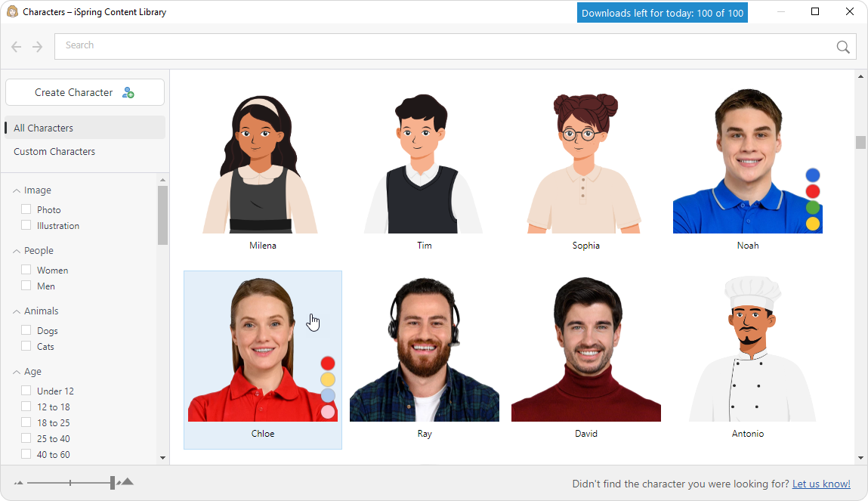Collapse the Image filter group
Image resolution: width=868 pixels, height=501 pixels.
click(x=17, y=191)
